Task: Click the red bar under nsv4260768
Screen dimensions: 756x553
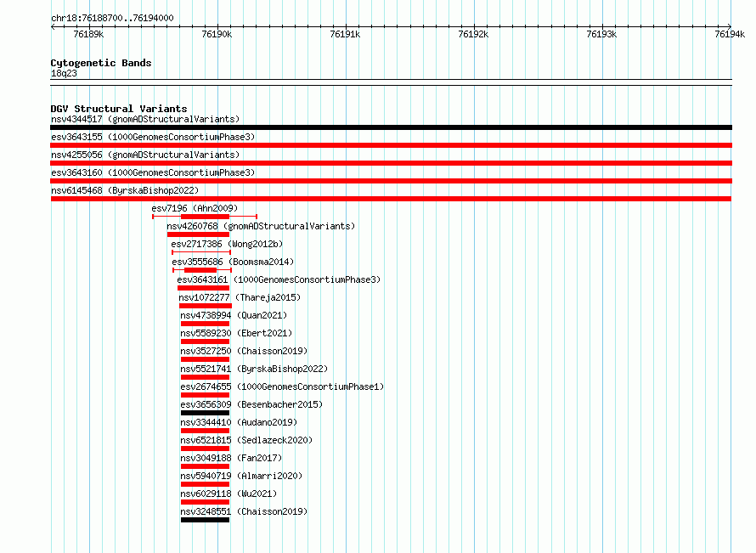Action: (198, 234)
